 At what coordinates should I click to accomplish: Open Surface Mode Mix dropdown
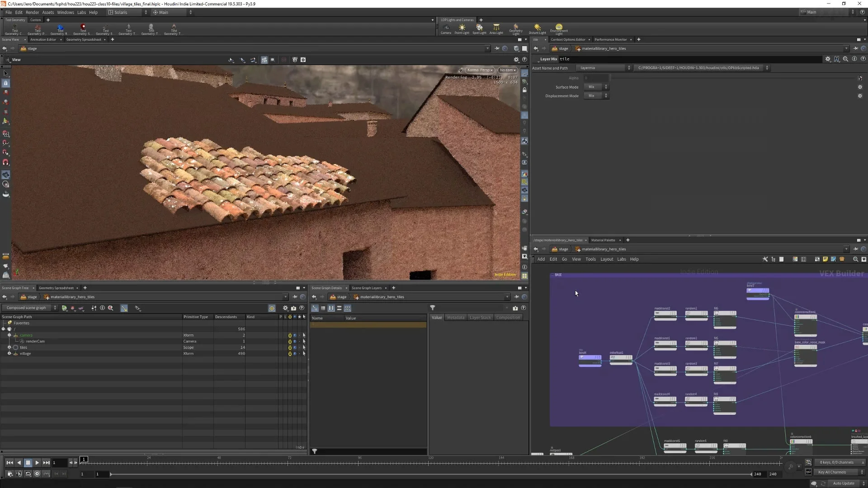point(596,87)
